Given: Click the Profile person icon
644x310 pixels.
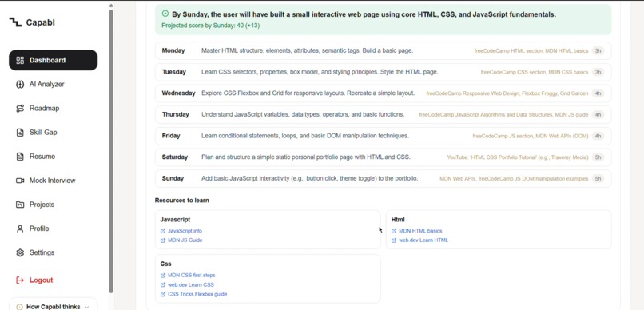Looking at the screenshot, I should point(20,229).
